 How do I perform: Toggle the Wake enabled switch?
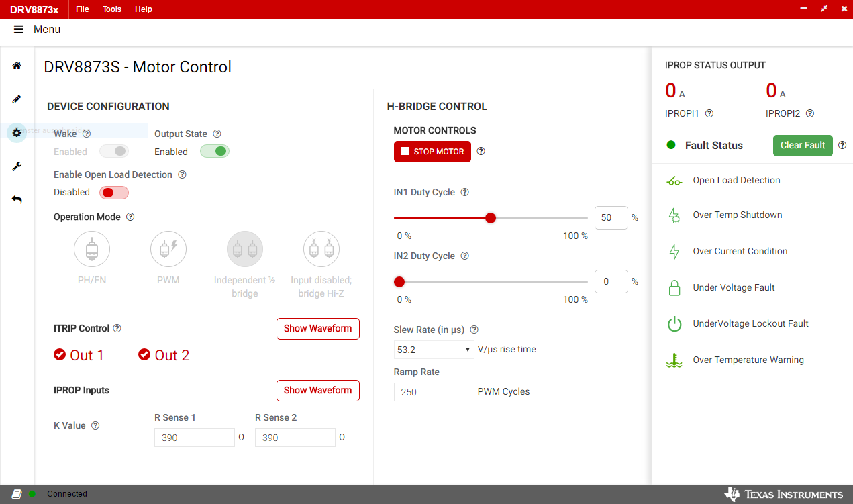point(114,152)
